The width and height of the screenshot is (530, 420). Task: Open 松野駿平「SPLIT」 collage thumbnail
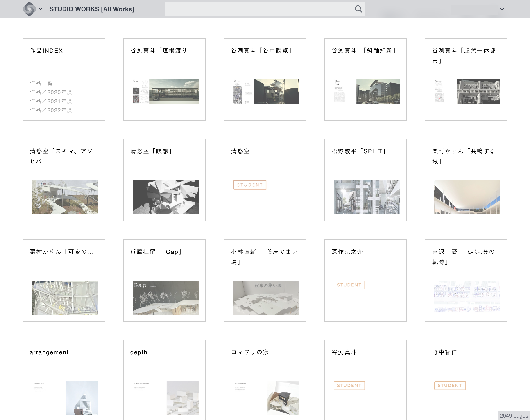pos(366,197)
